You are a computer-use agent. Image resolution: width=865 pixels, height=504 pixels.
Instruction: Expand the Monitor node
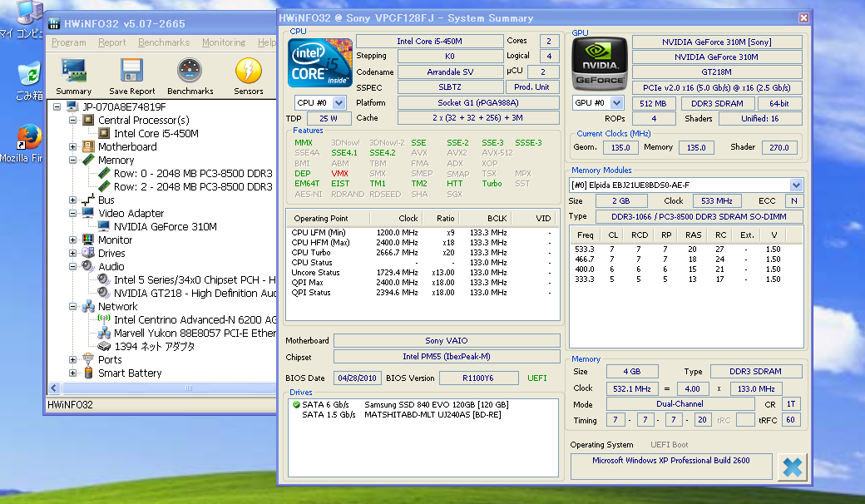point(72,240)
